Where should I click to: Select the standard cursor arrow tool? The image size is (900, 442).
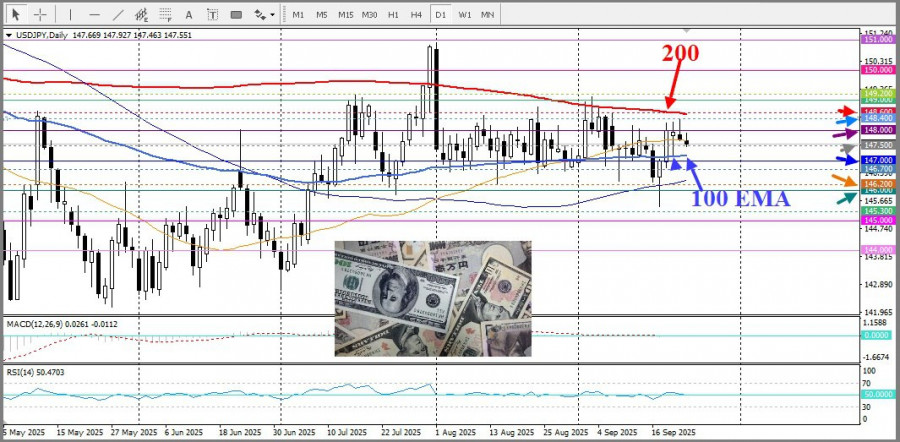coord(17,15)
